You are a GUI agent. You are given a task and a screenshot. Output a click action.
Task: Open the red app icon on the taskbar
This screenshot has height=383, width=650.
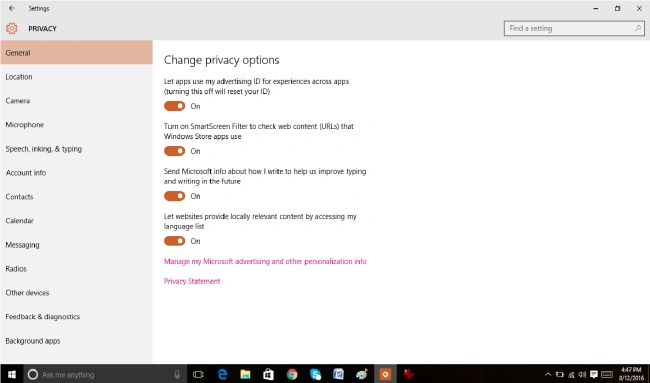[x=409, y=374]
